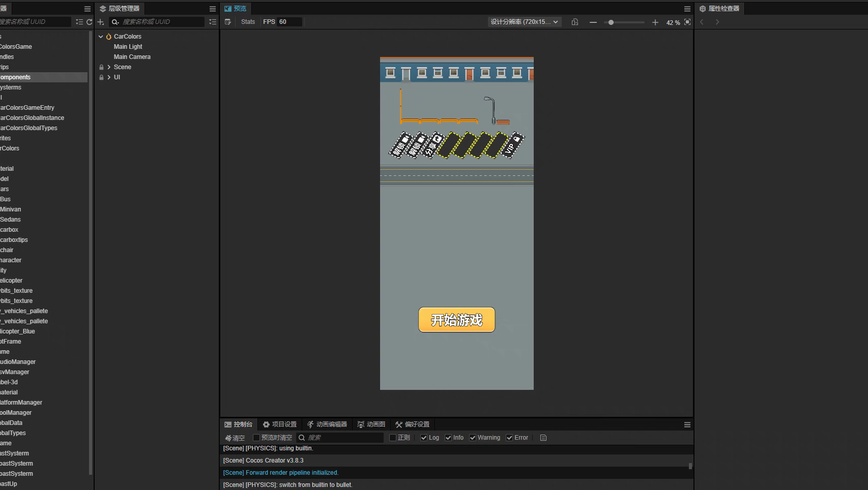Image resolution: width=868 pixels, height=490 pixels.
Task: Open console log file icon
Action: (x=543, y=438)
